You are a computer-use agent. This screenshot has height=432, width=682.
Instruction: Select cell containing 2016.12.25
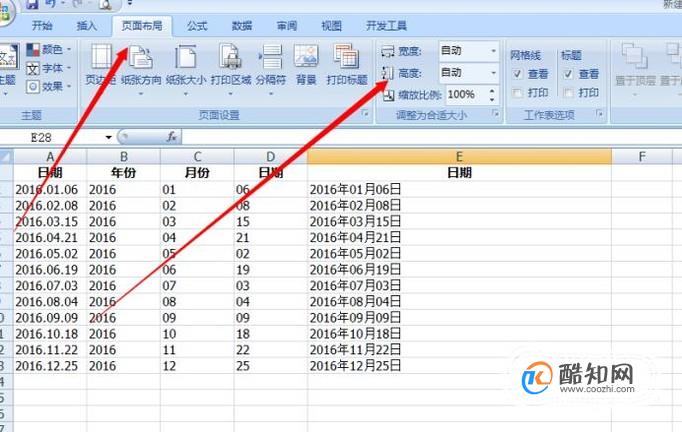50,365
